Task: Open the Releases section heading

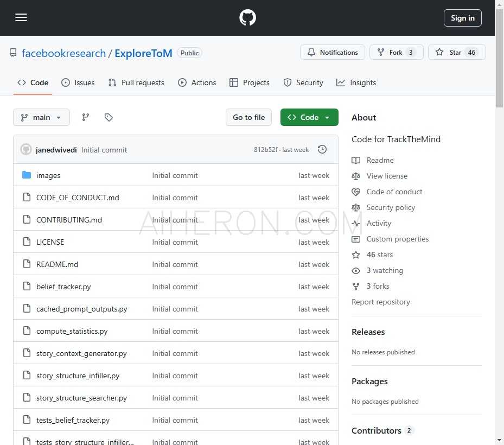Action: (x=368, y=332)
